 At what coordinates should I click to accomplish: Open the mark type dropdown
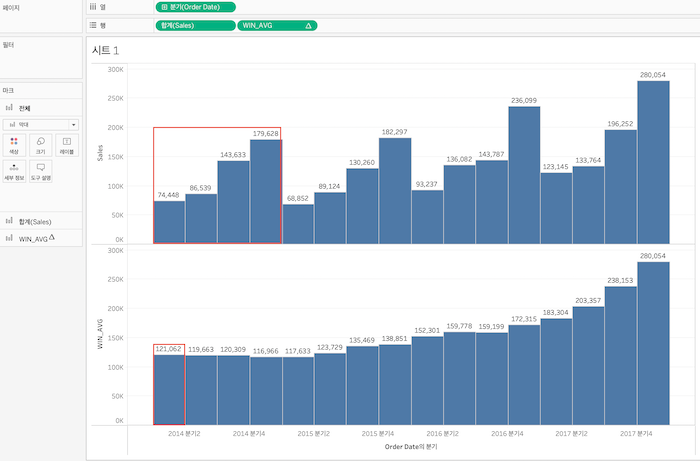[41, 125]
